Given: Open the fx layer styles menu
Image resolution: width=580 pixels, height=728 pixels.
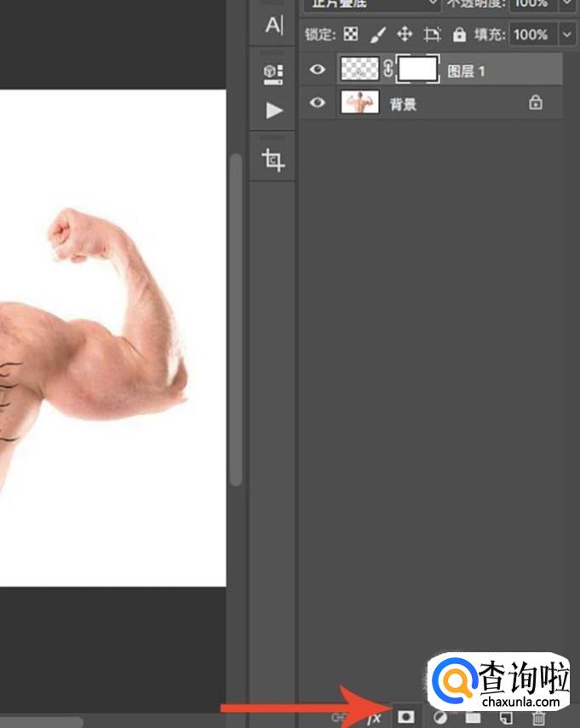Looking at the screenshot, I should pyautogui.click(x=373, y=719).
